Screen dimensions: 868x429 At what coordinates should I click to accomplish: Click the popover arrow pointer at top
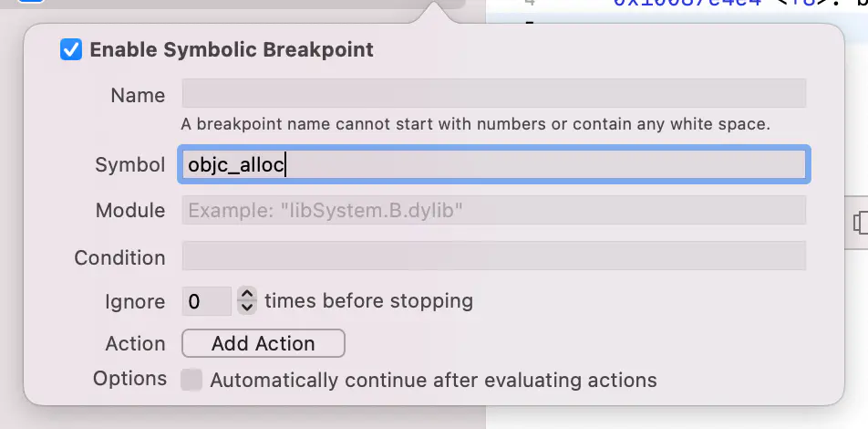click(x=435, y=12)
